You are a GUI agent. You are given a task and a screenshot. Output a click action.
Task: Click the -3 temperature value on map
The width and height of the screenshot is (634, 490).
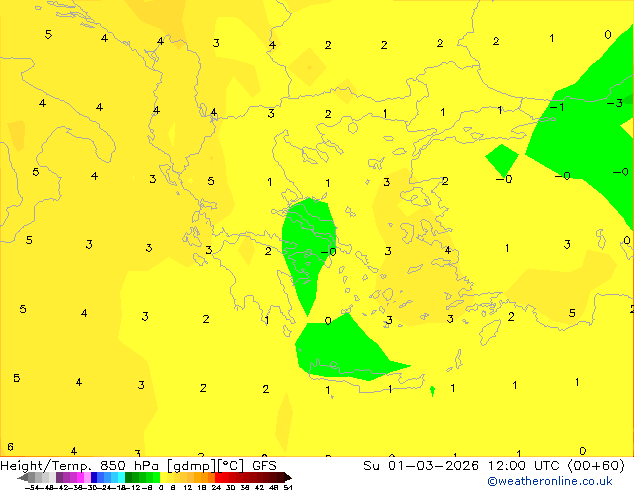tap(615, 103)
